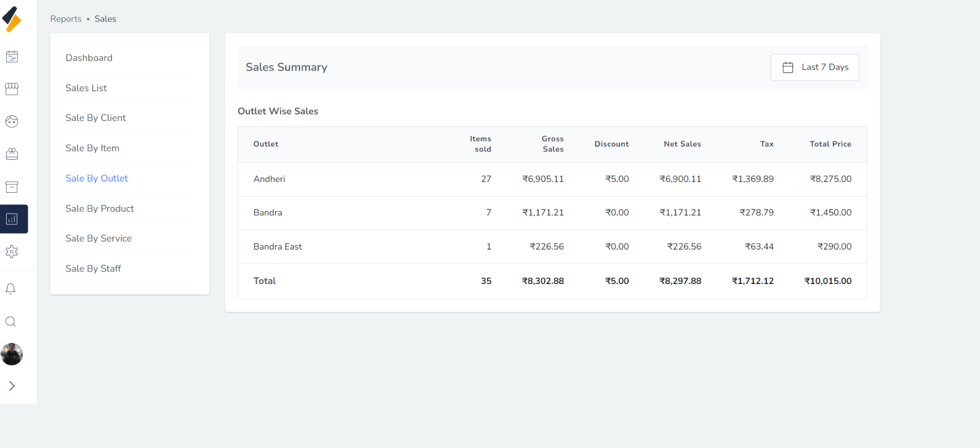This screenshot has width=980, height=448.
Task: Open the notifications bell icon
Action: click(10, 289)
